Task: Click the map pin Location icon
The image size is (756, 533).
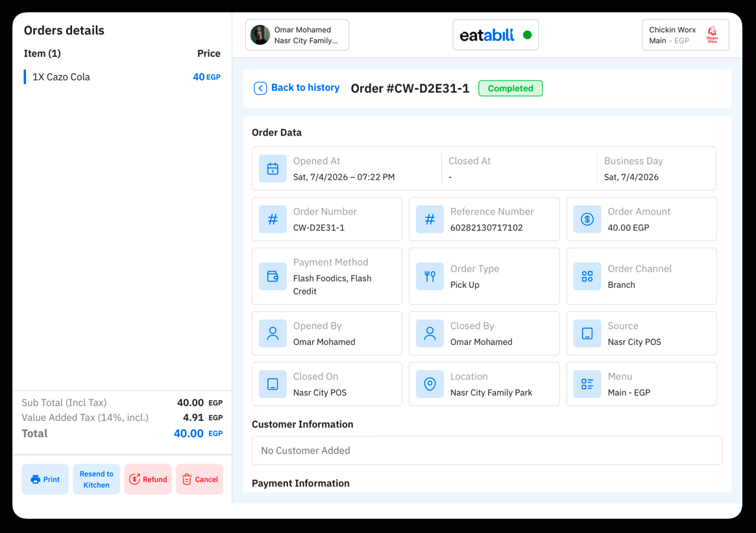Action: (x=430, y=384)
